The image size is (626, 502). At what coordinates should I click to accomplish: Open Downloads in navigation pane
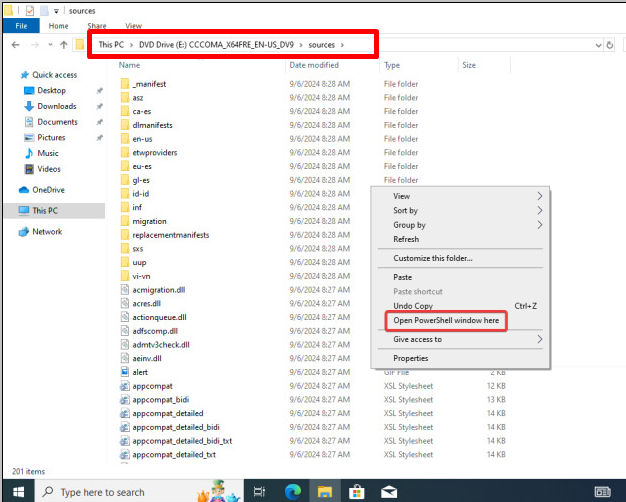[50, 106]
